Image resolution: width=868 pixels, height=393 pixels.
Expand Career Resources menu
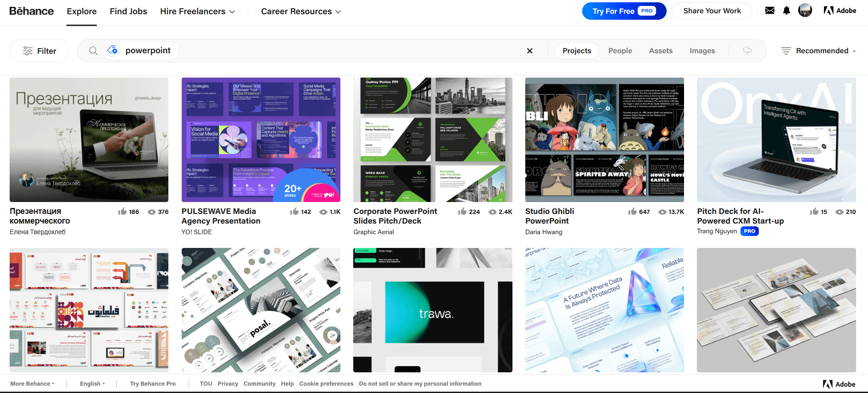pos(301,11)
